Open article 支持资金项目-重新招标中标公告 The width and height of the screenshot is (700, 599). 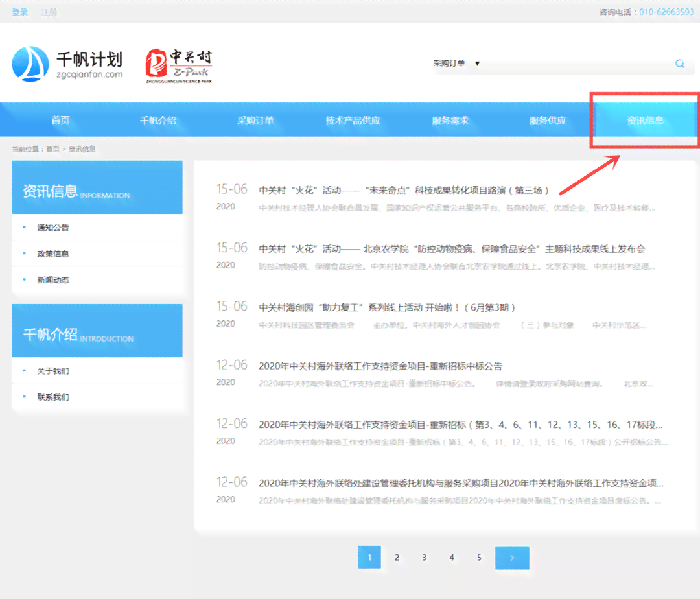380,366
